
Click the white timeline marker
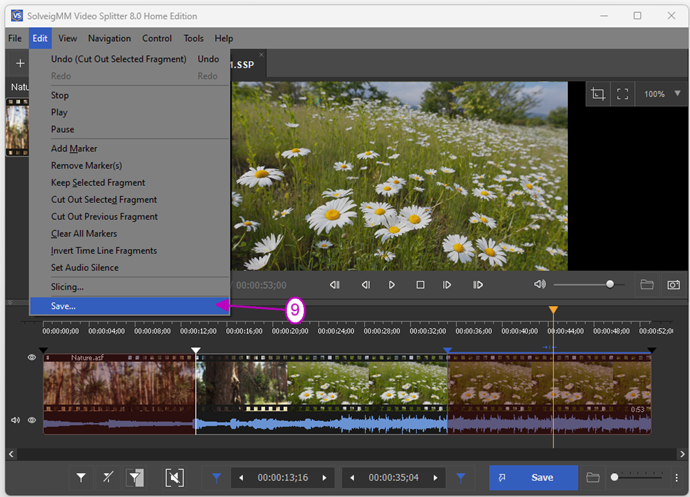(x=195, y=350)
